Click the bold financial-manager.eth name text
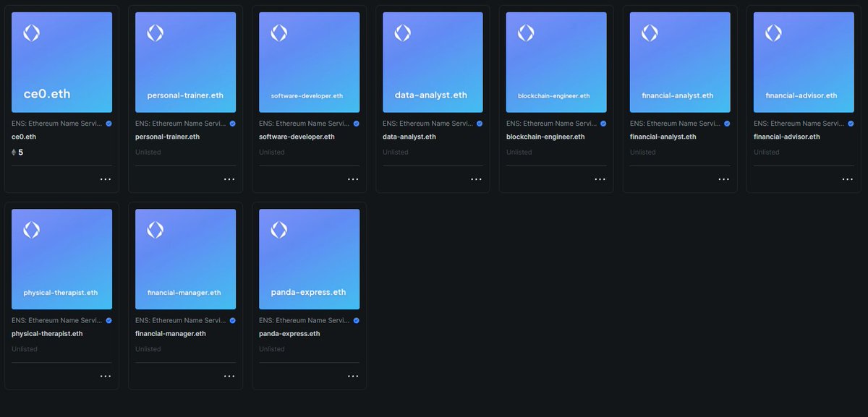Image resolution: width=868 pixels, height=417 pixels. pos(171,334)
